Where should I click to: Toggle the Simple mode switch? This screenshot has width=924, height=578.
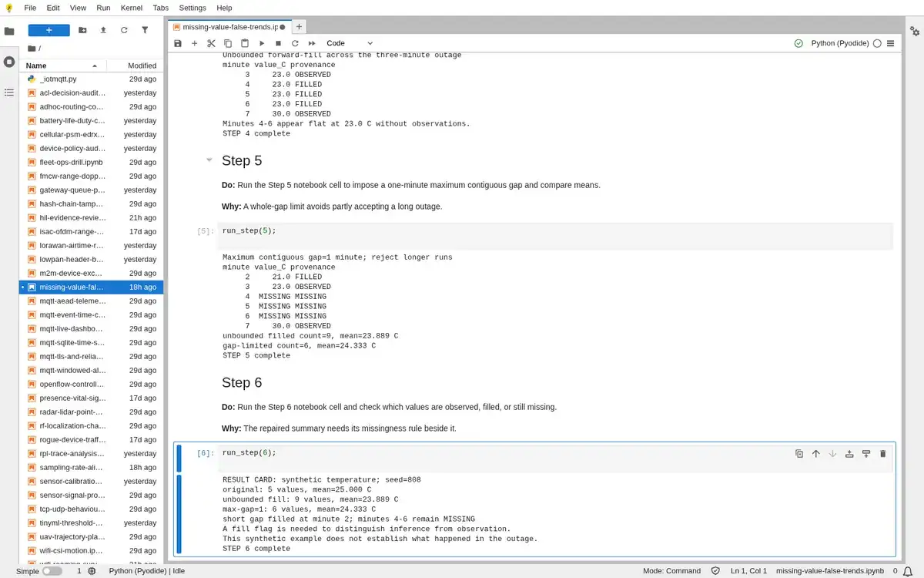coord(52,571)
